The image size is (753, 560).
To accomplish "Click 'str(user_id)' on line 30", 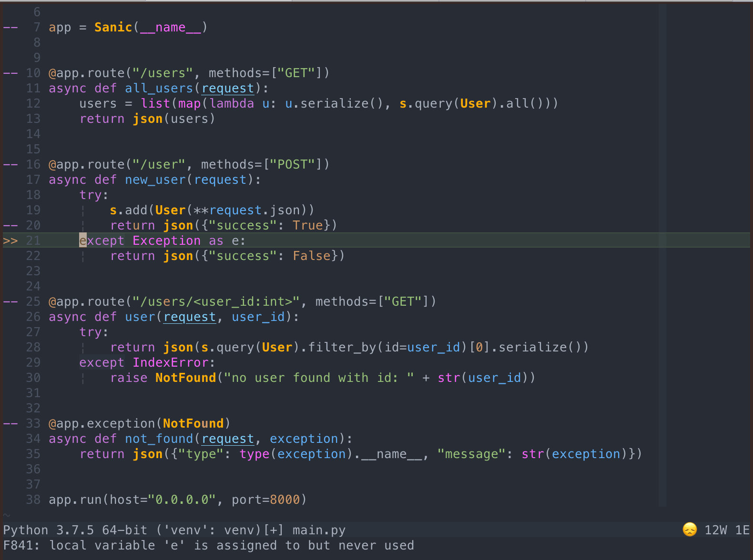I will [483, 378].
